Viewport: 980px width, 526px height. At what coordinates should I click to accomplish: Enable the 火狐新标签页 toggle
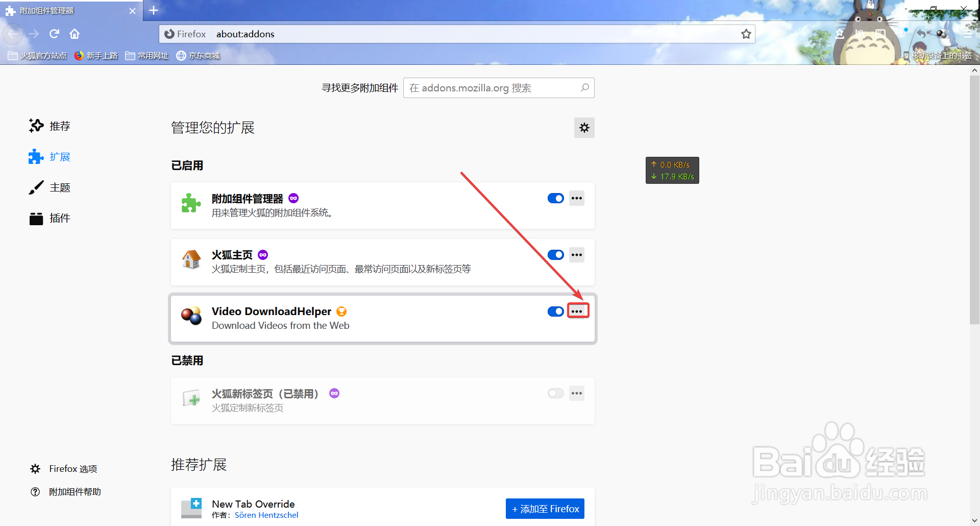[x=556, y=393]
